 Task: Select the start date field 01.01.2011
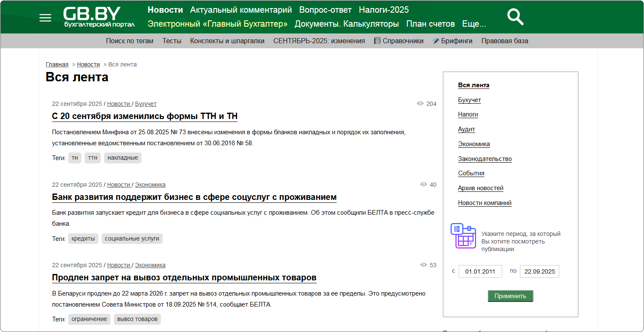(x=480, y=271)
